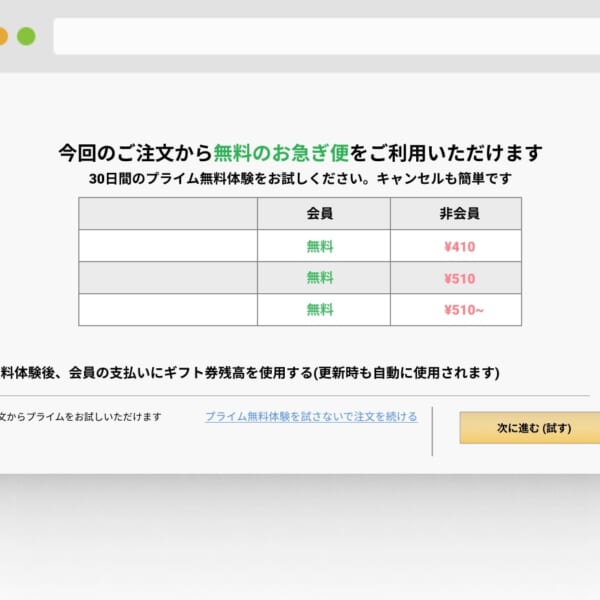Image resolution: width=600 pixels, height=600 pixels.
Task: Click the ¥510~ price in last row
Action: 463,310
